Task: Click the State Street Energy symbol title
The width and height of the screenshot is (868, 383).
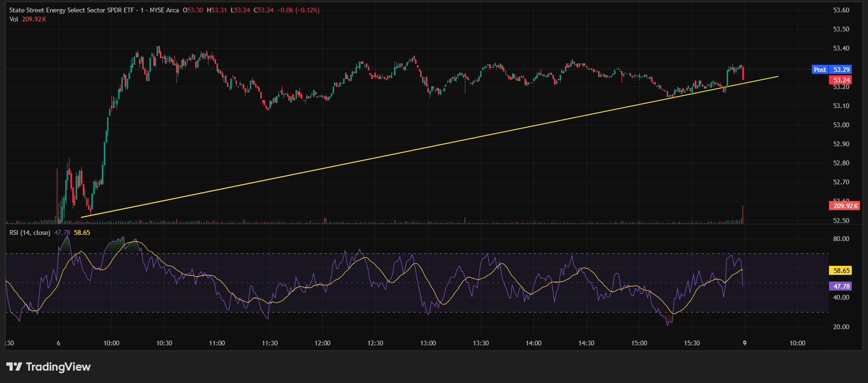Action: [71, 10]
